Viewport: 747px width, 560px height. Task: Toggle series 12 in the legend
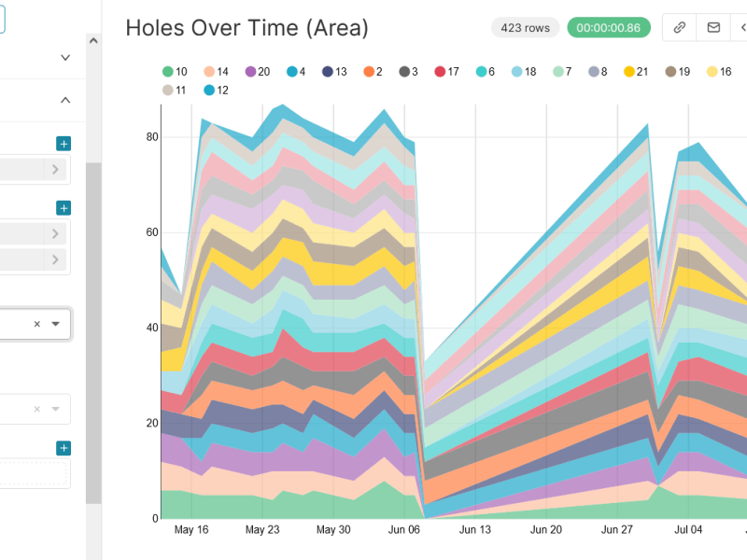(210, 90)
